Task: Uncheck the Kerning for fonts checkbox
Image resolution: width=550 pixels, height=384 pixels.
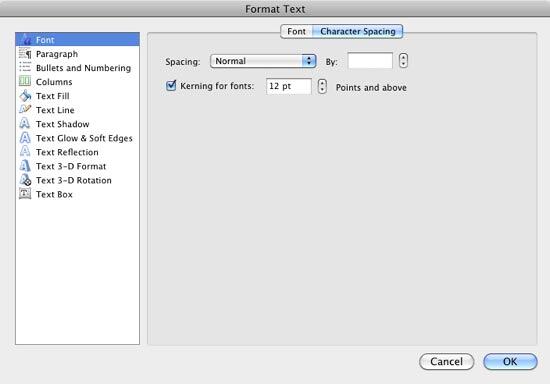Action: coord(171,85)
